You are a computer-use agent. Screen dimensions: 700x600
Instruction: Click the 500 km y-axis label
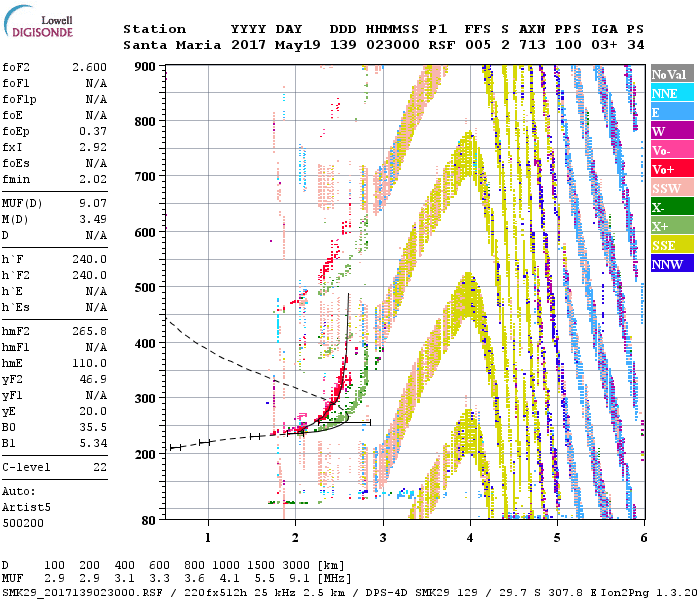point(145,288)
